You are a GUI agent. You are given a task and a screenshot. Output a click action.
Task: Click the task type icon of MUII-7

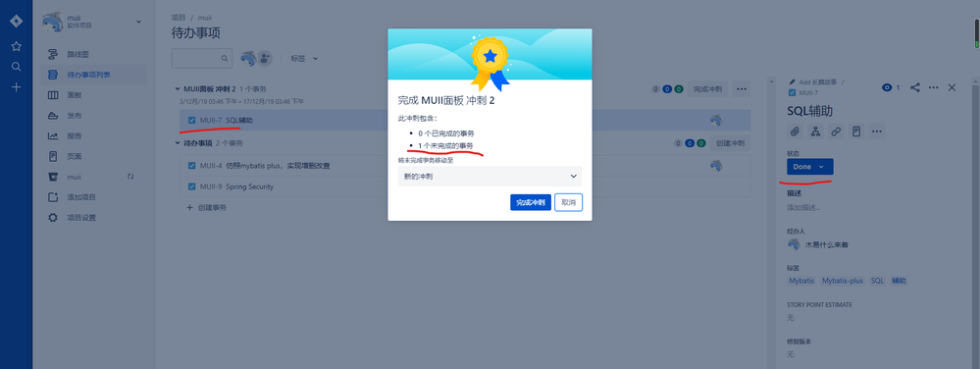tap(192, 120)
